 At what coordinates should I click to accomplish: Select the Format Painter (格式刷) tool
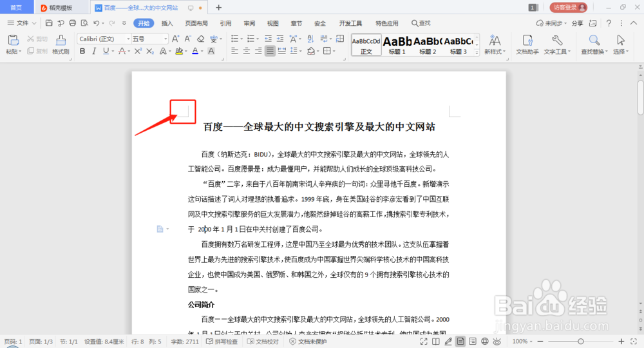[61, 44]
